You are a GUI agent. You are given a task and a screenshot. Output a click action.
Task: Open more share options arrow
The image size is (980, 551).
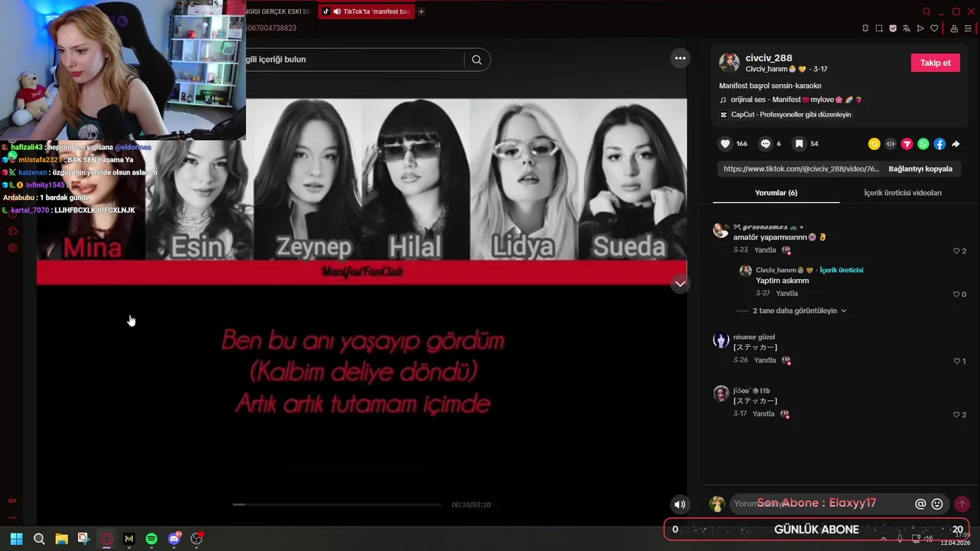[x=955, y=144]
